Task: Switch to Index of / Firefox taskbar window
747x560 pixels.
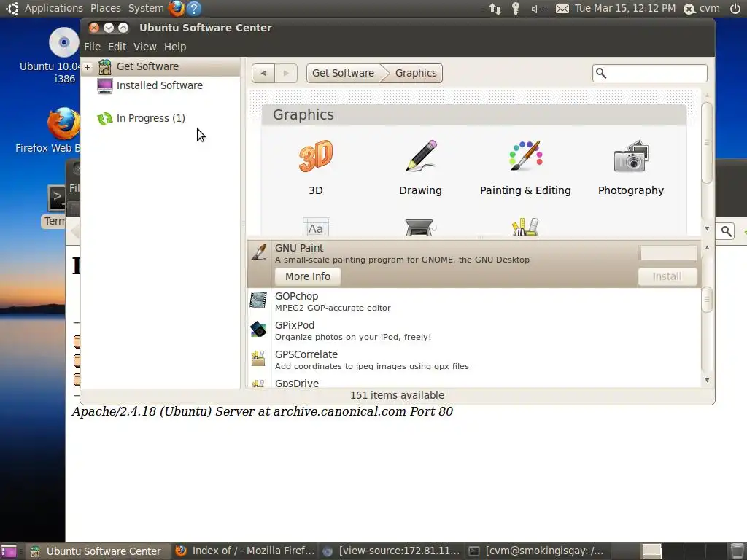Action: [x=245, y=551]
